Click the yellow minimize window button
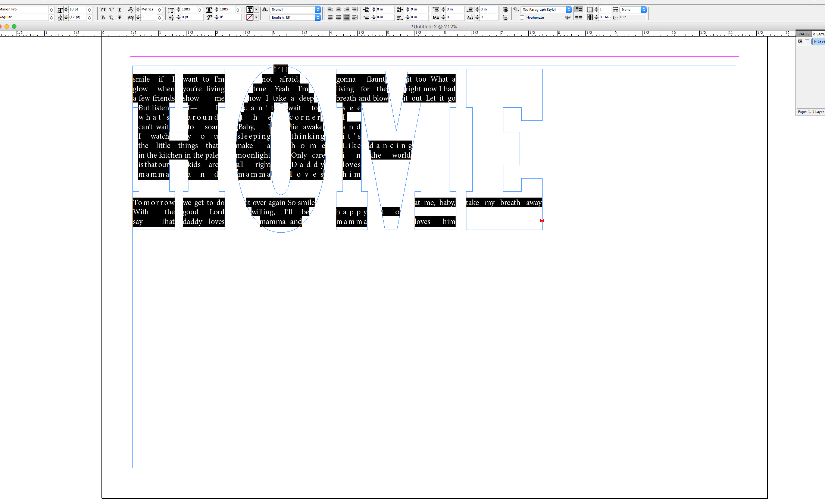 click(7, 26)
